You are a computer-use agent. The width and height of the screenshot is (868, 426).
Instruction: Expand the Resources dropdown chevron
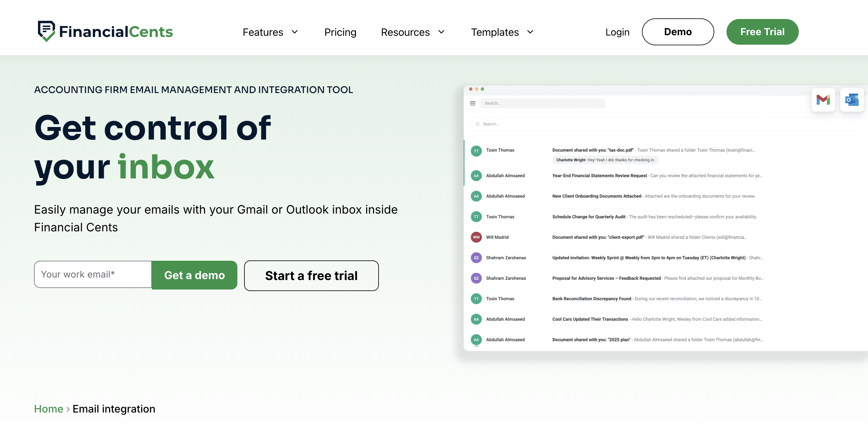[x=441, y=32]
